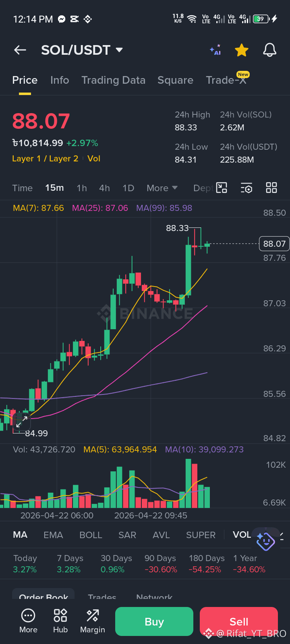The image size is (290, 644).
Task: Click the MA(7): 87.66 indicator label
Action: click(x=38, y=208)
